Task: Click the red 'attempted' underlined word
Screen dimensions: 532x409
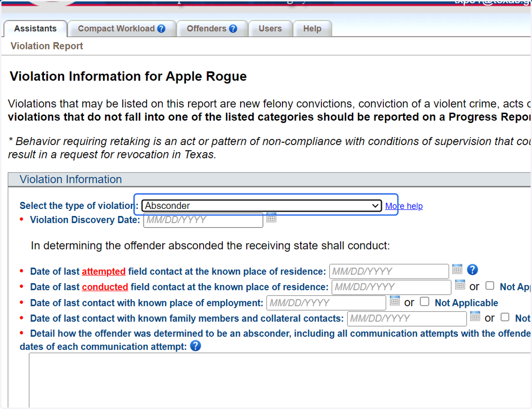Action: point(104,271)
